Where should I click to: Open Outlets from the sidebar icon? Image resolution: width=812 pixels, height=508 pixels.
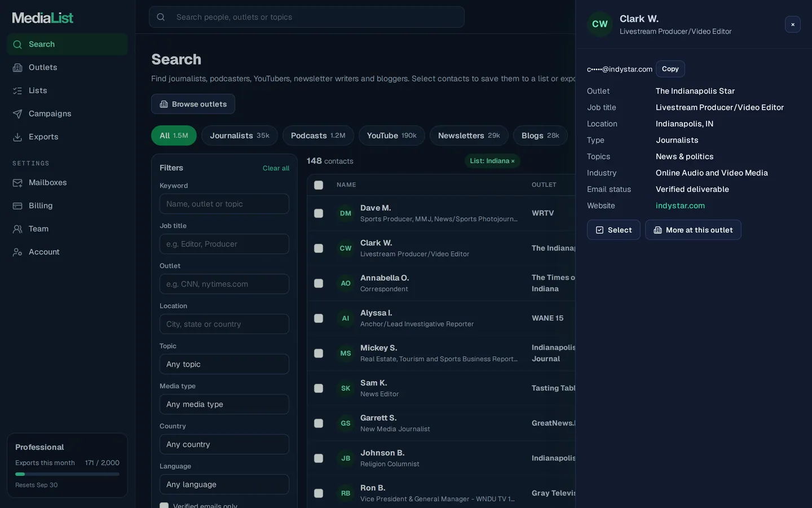pos(17,68)
